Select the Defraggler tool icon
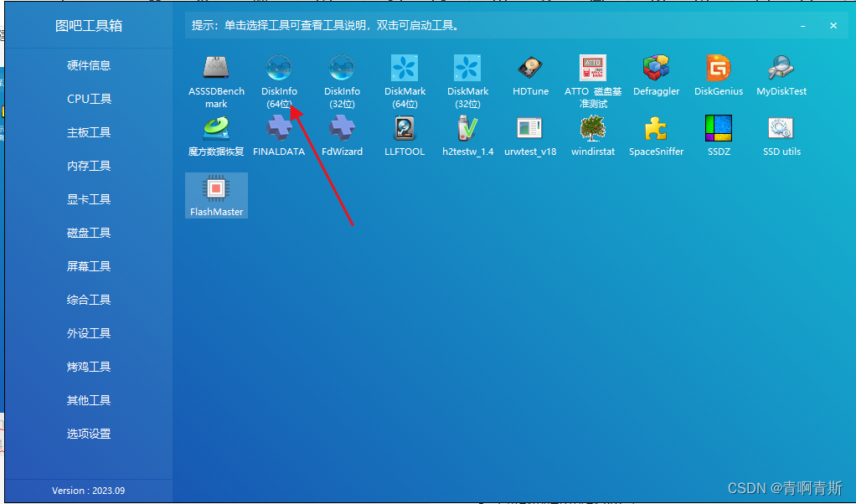The image size is (856, 504). [656, 68]
